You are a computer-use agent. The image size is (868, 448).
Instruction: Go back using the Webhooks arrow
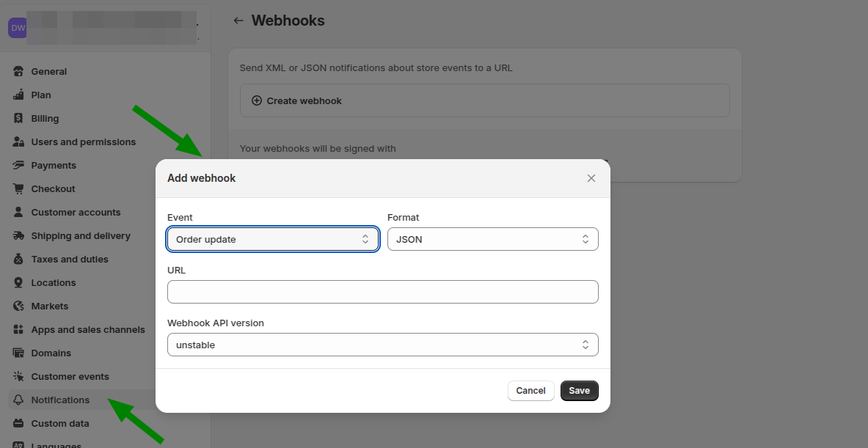click(x=238, y=21)
